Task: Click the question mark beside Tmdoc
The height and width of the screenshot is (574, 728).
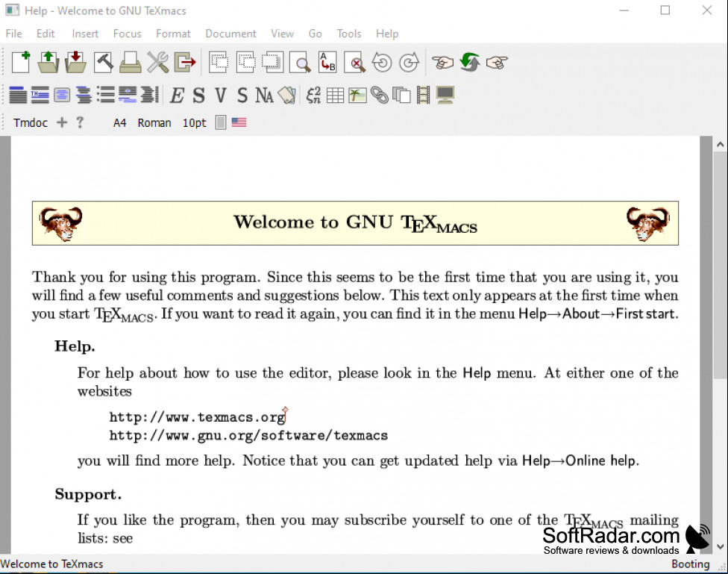Action: tap(80, 122)
